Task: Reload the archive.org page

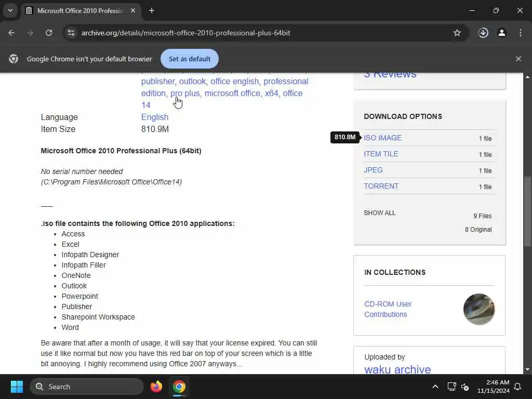Action: pyautogui.click(x=49, y=33)
